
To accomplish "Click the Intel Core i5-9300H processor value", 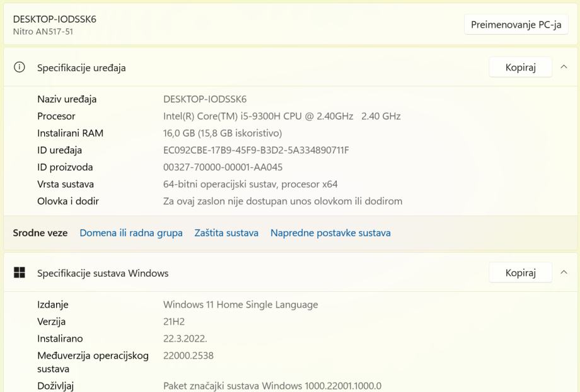I will coord(282,116).
